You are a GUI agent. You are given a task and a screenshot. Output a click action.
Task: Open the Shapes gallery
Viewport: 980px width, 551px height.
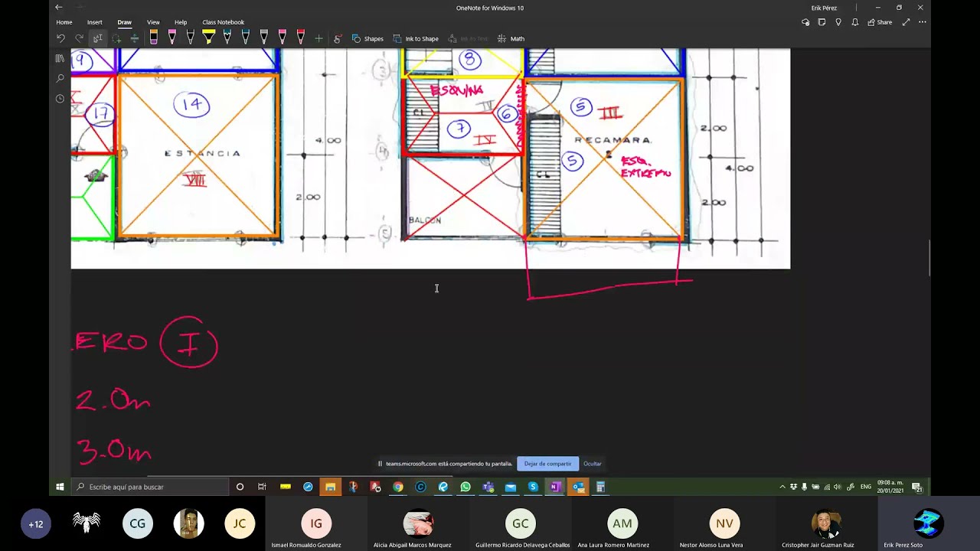coord(367,38)
